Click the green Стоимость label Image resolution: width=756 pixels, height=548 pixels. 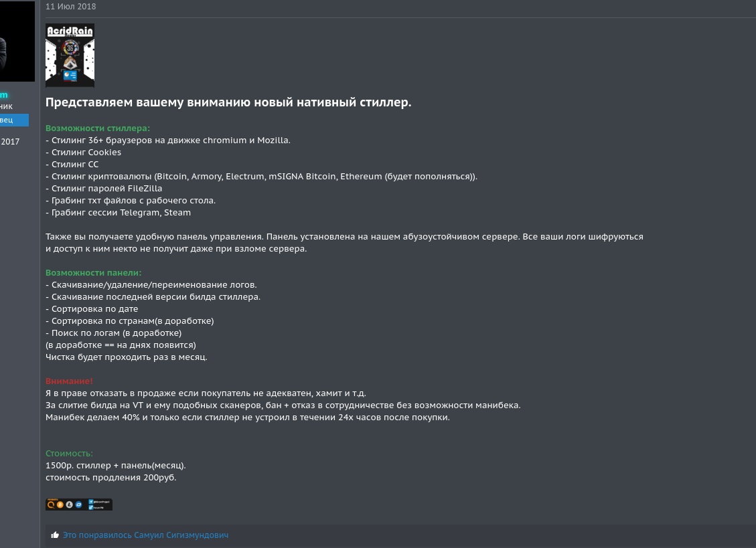pyautogui.click(x=69, y=454)
